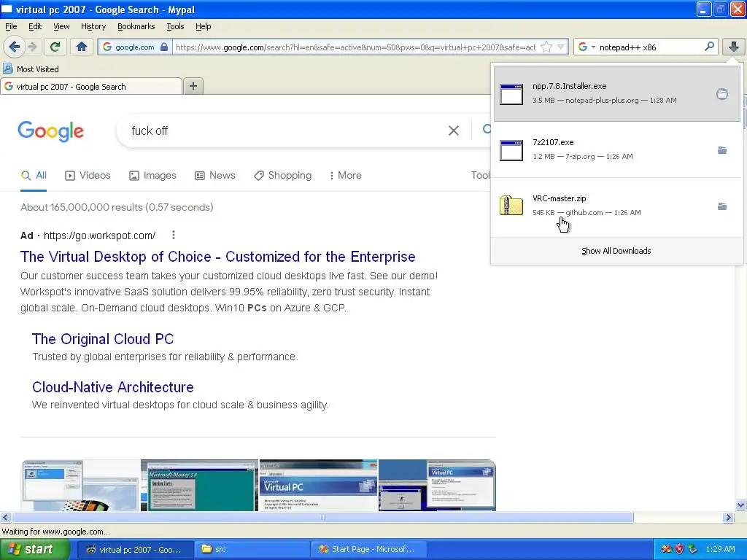
Task: Click the vertical scrollbar down arrow
Action: 741,505
